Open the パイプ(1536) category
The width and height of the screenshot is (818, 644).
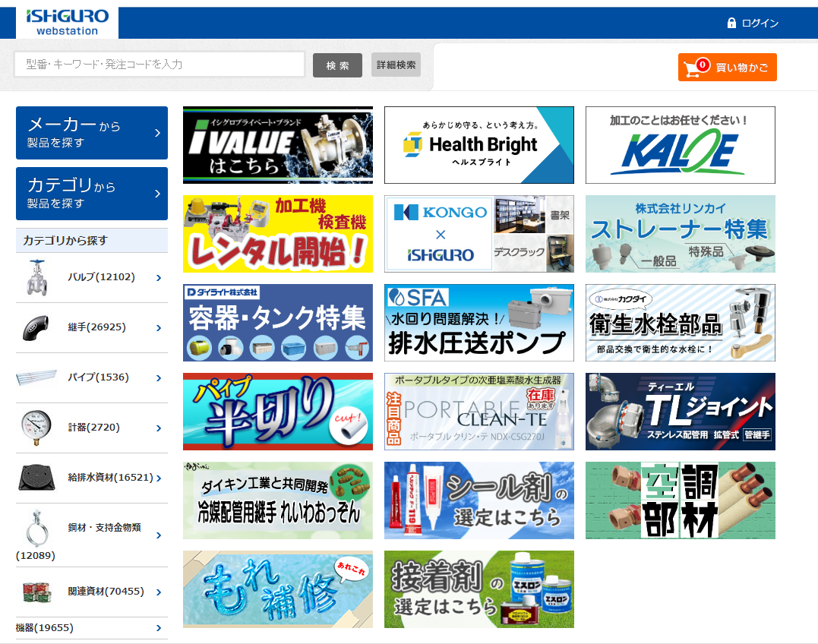(x=98, y=377)
